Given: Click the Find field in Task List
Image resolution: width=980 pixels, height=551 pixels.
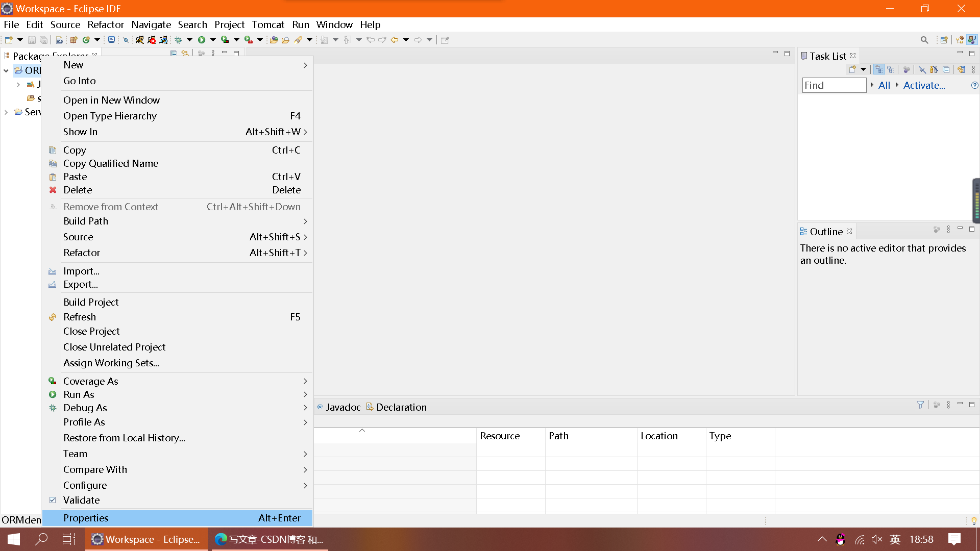Looking at the screenshot, I should (834, 85).
